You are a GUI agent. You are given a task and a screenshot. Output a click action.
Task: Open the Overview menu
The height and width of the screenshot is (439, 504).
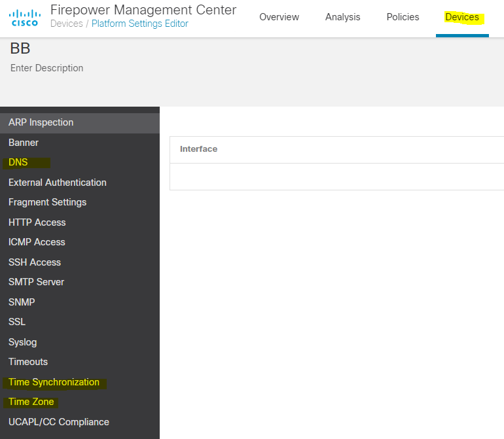pyautogui.click(x=279, y=17)
